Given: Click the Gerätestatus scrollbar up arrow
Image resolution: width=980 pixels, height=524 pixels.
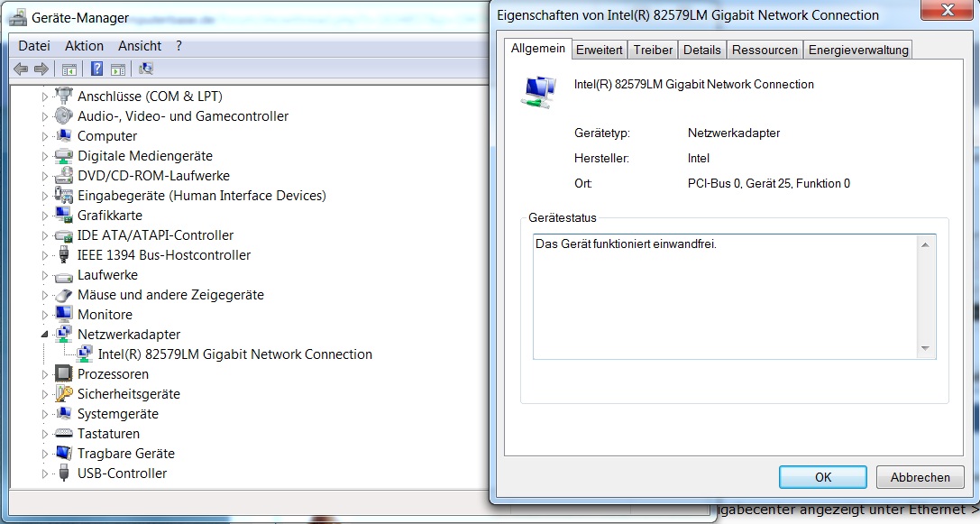Looking at the screenshot, I should click(x=925, y=244).
